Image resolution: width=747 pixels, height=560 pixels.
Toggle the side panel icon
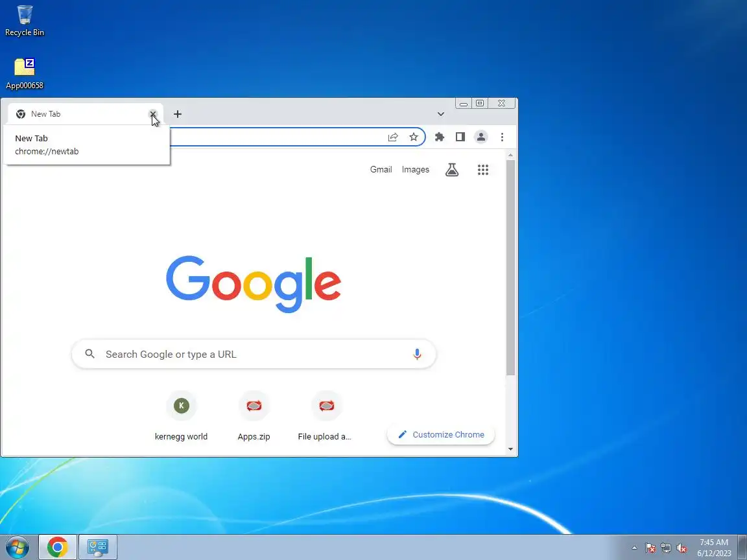(460, 137)
